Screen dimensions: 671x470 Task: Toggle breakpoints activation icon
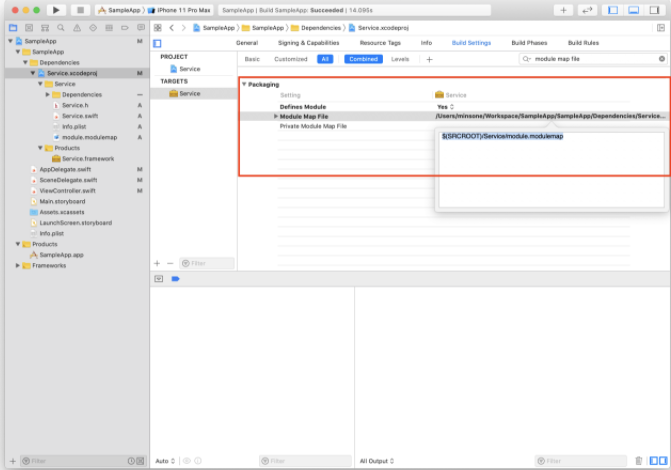tap(175, 279)
